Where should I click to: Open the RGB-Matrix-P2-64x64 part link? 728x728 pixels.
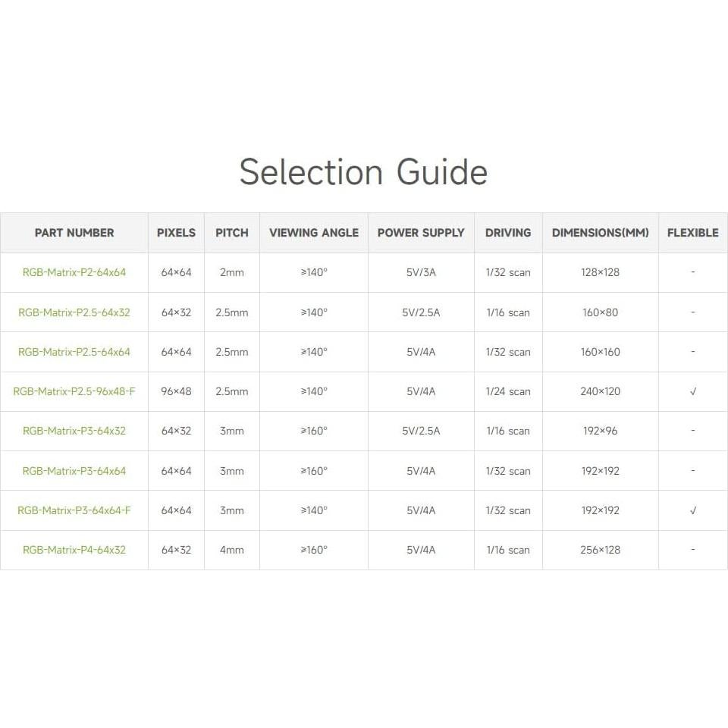coord(74,272)
